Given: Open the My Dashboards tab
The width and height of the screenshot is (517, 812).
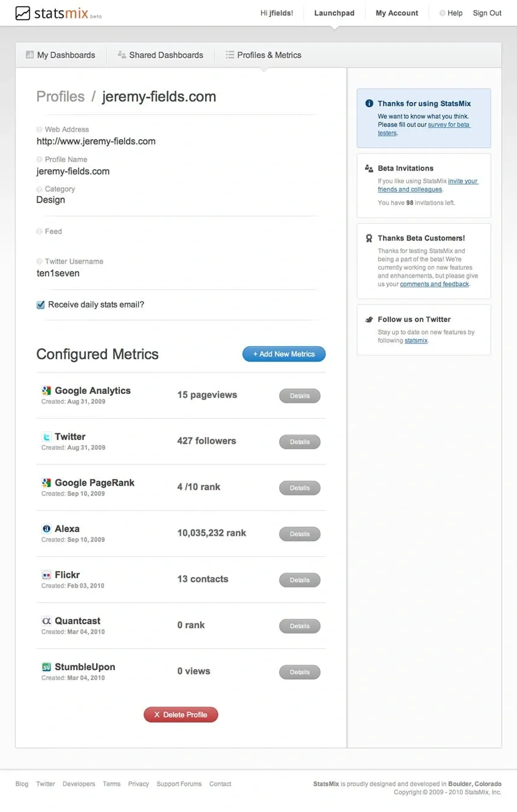Looking at the screenshot, I should (60, 55).
